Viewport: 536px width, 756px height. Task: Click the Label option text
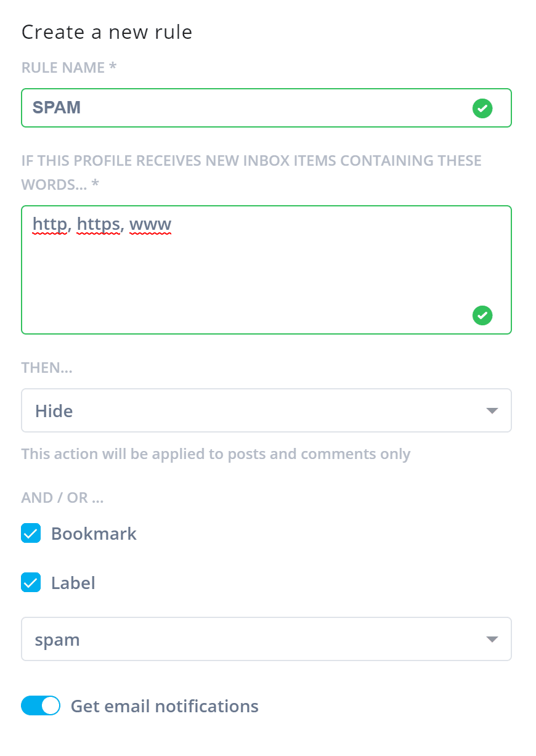(x=73, y=583)
